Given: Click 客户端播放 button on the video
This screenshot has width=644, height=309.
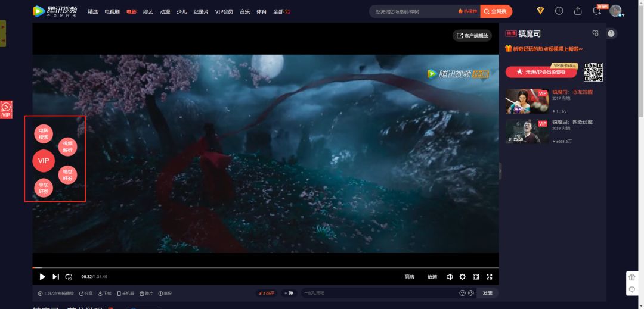Looking at the screenshot, I should coord(472,36).
